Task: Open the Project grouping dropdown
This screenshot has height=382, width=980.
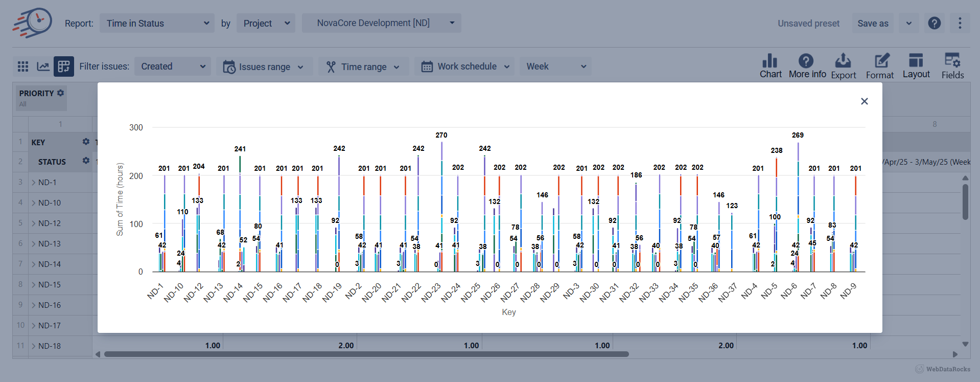Action: 266,23
